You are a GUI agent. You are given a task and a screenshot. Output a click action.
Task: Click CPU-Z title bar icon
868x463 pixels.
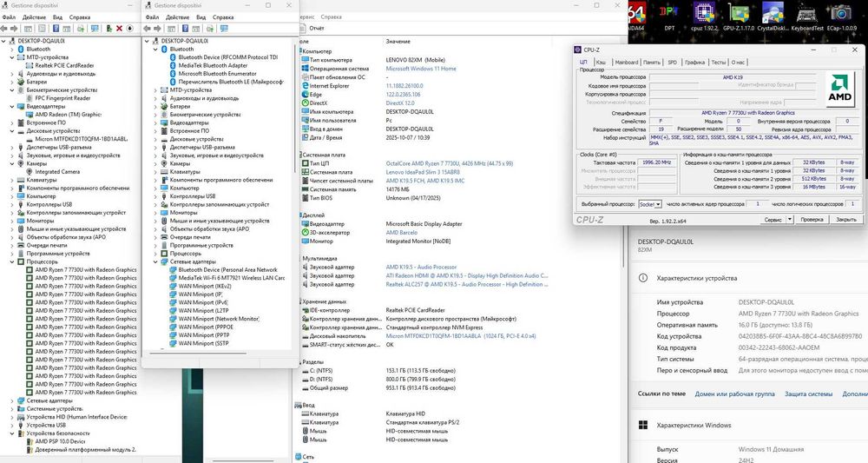[578, 50]
